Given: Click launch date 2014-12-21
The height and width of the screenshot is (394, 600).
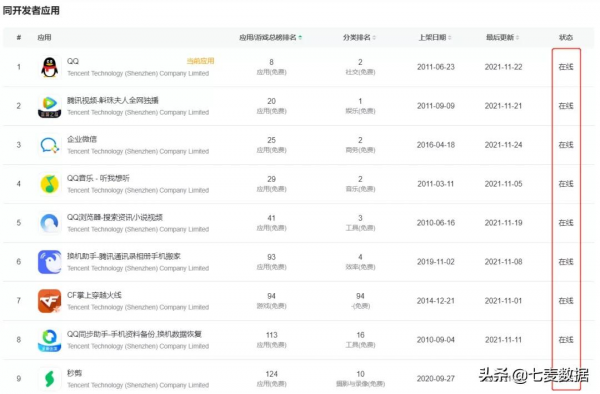Looking at the screenshot, I should tap(436, 301).
